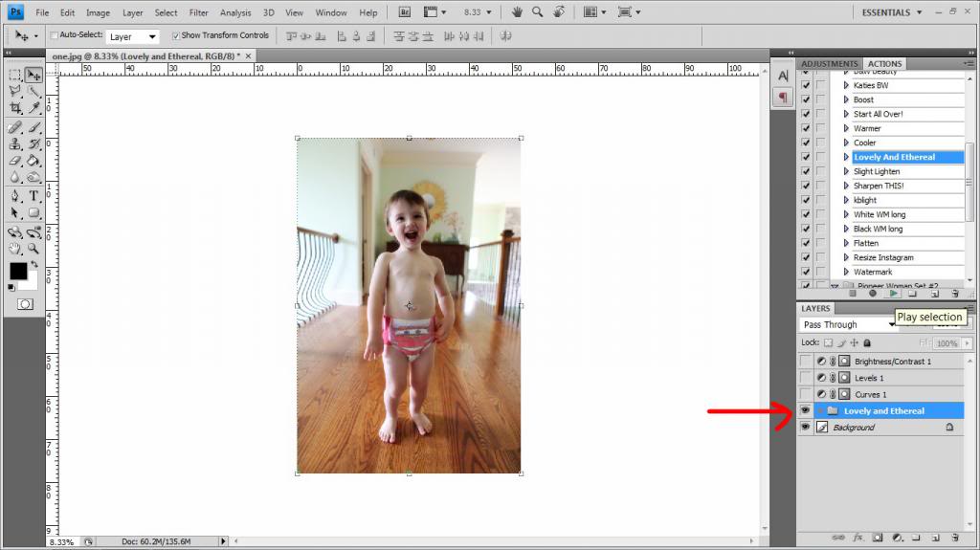980x550 pixels.
Task: Select the Eyedropper tool
Action: click(x=33, y=108)
